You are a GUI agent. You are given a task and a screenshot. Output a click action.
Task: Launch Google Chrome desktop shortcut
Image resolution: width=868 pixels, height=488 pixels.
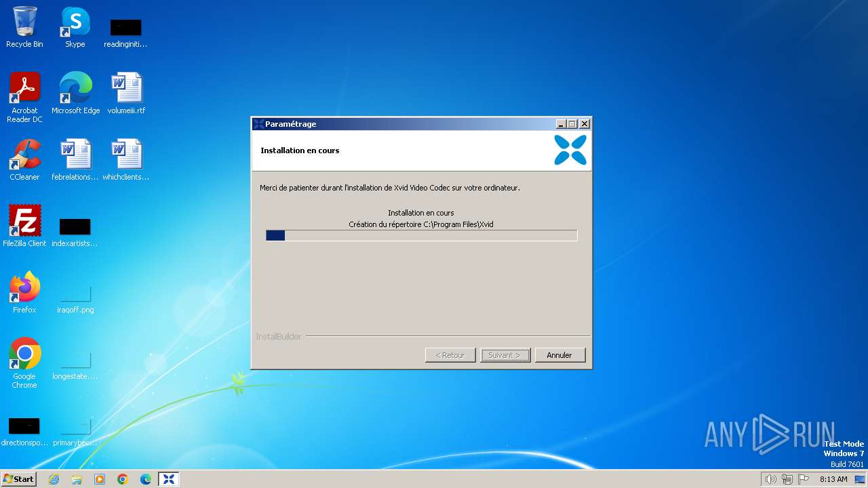pos(24,363)
